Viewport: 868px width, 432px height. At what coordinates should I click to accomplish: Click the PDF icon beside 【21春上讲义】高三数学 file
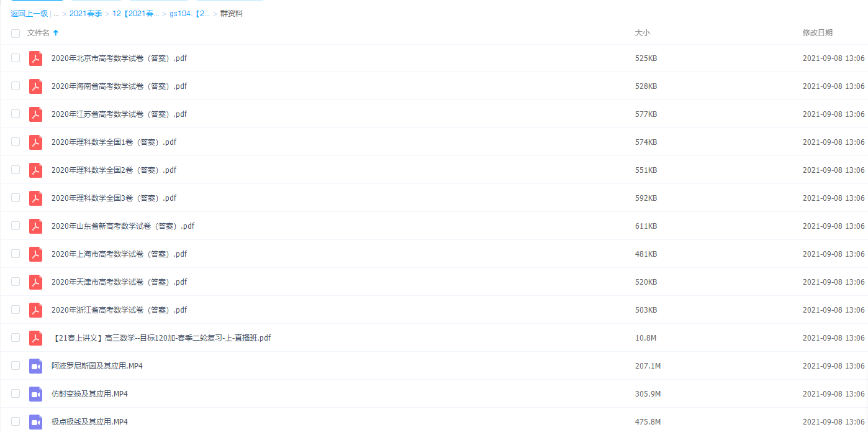[x=35, y=338]
